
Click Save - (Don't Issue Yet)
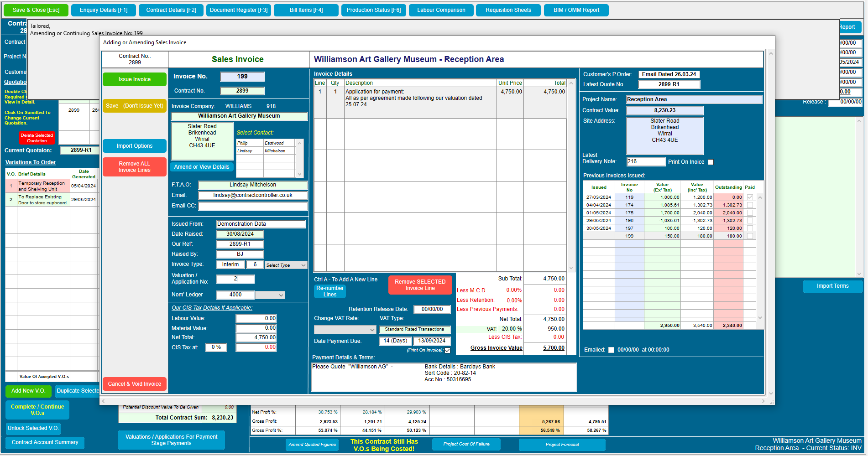(x=134, y=105)
